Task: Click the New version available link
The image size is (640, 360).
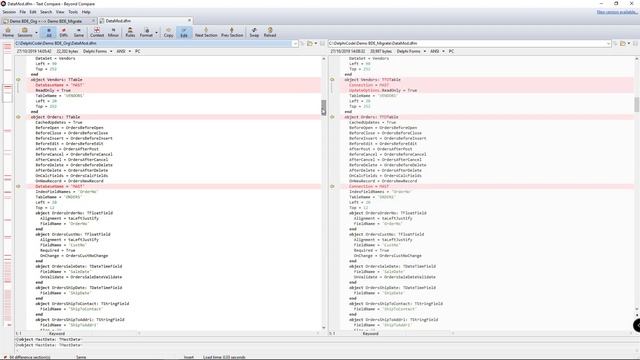Action: coord(617,12)
